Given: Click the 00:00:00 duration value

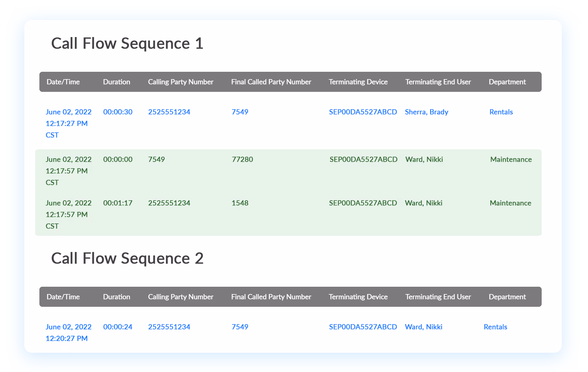Looking at the screenshot, I should 118,159.
